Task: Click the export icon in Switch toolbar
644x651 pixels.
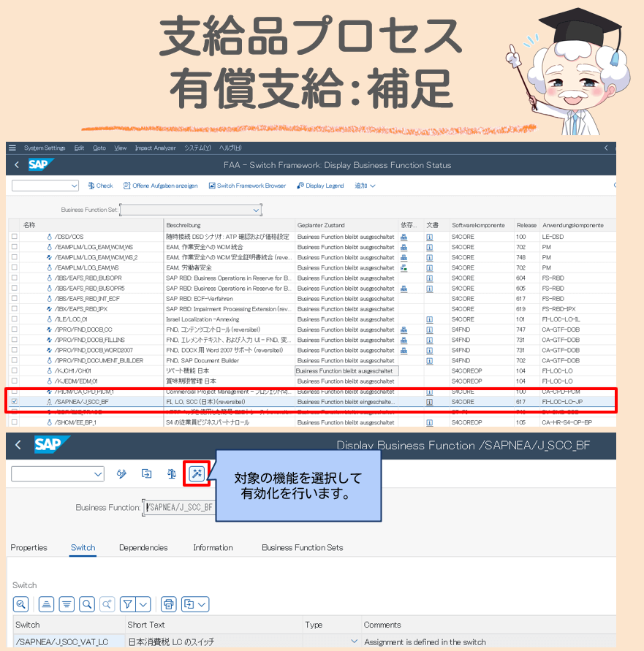Action: [x=189, y=604]
